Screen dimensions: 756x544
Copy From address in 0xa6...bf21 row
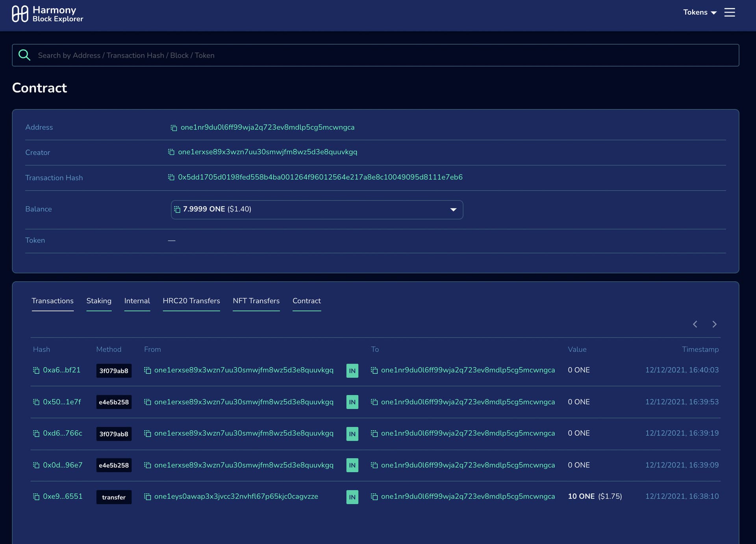(x=148, y=370)
